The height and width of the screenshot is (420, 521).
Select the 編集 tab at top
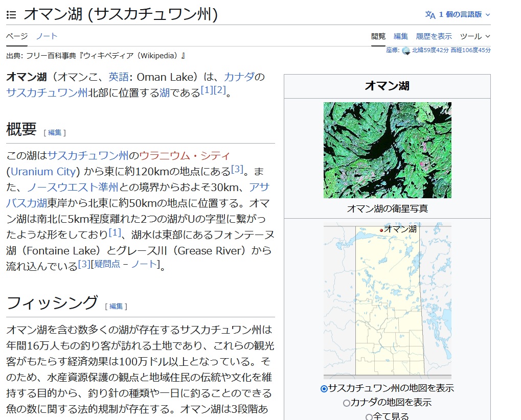click(400, 36)
